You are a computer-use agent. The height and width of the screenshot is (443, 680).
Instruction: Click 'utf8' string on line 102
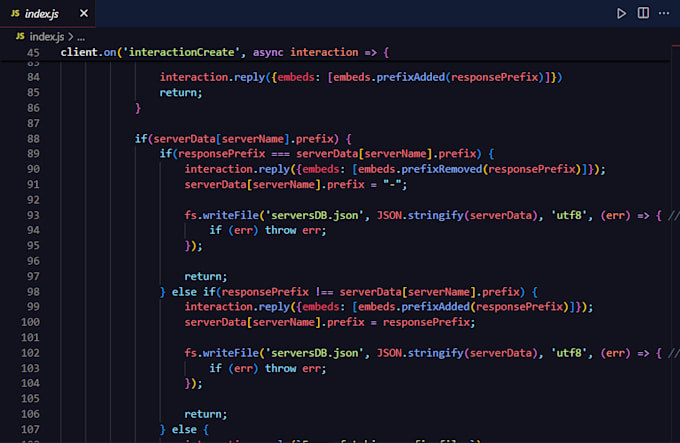click(569, 353)
